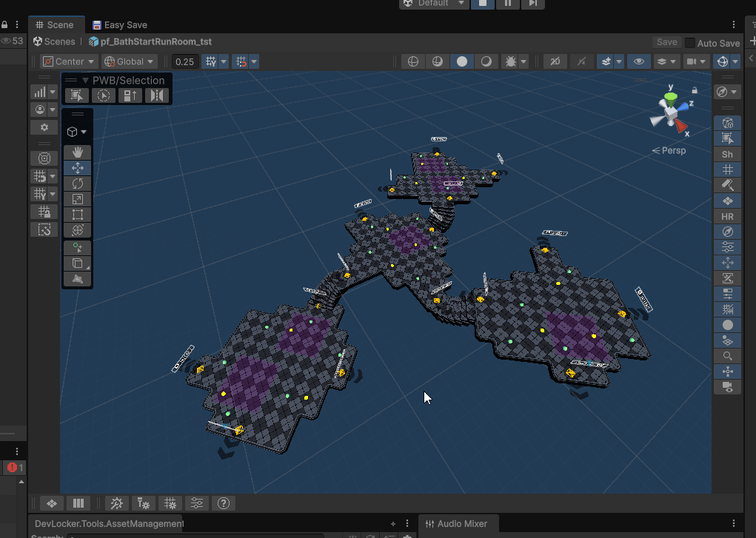Open the Center pivot mode dropdown
Screen dimensions: 756x538
tap(69, 61)
